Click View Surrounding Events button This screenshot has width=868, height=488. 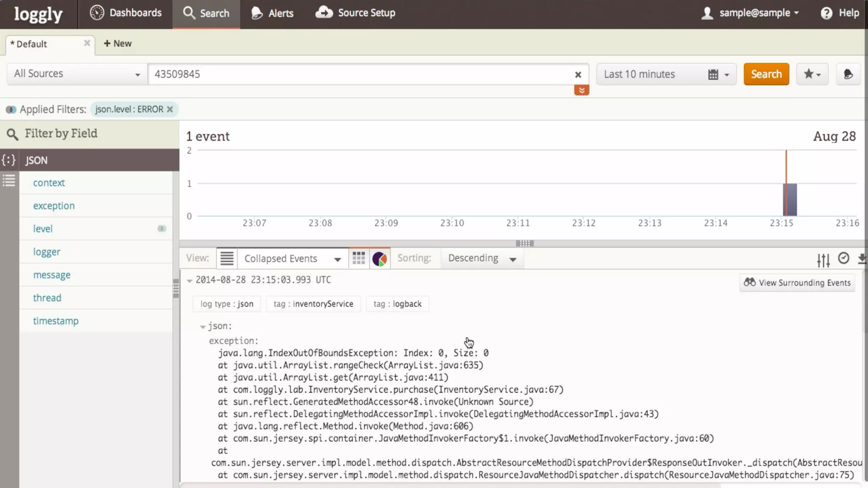click(x=797, y=283)
